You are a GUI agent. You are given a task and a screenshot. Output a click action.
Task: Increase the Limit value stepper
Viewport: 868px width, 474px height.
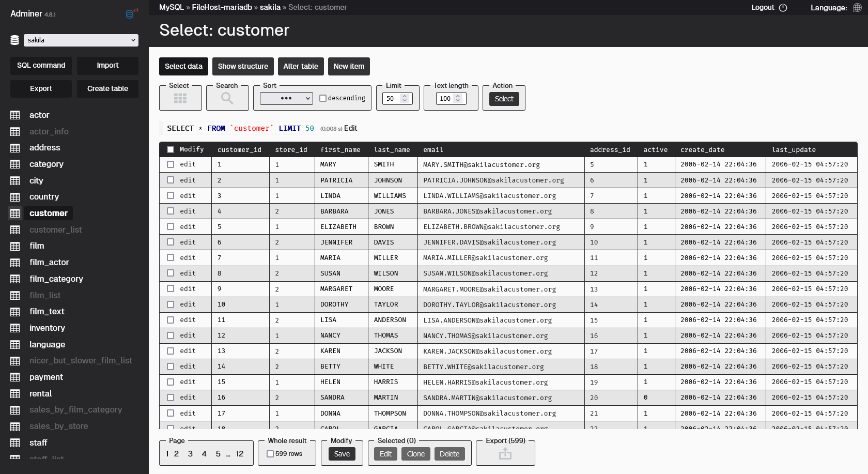(x=405, y=96)
